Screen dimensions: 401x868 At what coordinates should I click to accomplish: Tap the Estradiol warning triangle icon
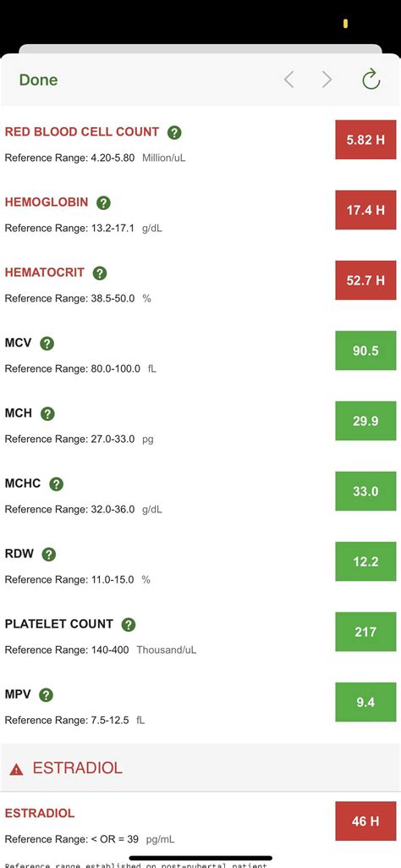pyautogui.click(x=17, y=769)
